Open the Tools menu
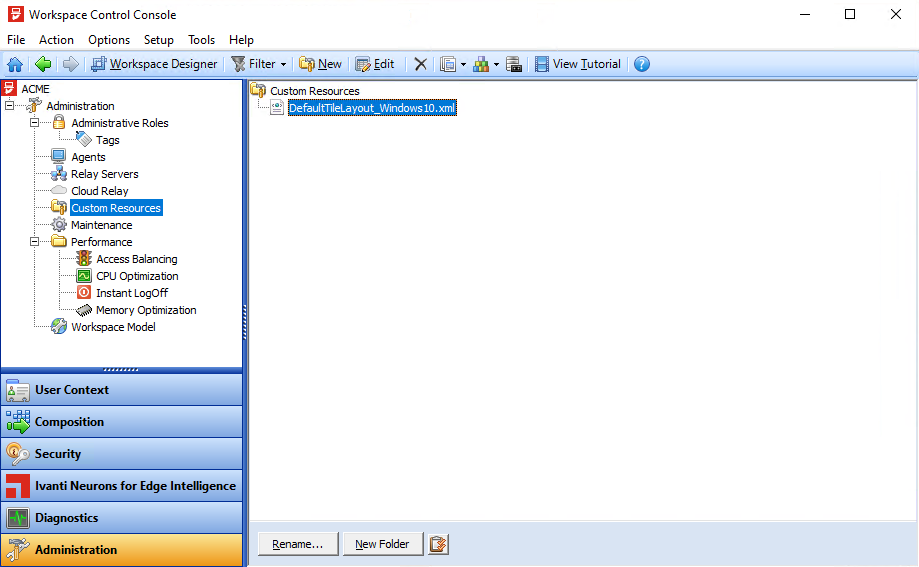The image size is (919, 567). (202, 40)
